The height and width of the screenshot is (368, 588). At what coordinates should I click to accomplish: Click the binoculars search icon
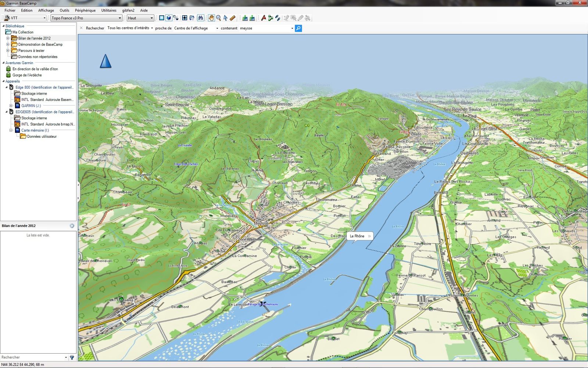[x=200, y=18]
